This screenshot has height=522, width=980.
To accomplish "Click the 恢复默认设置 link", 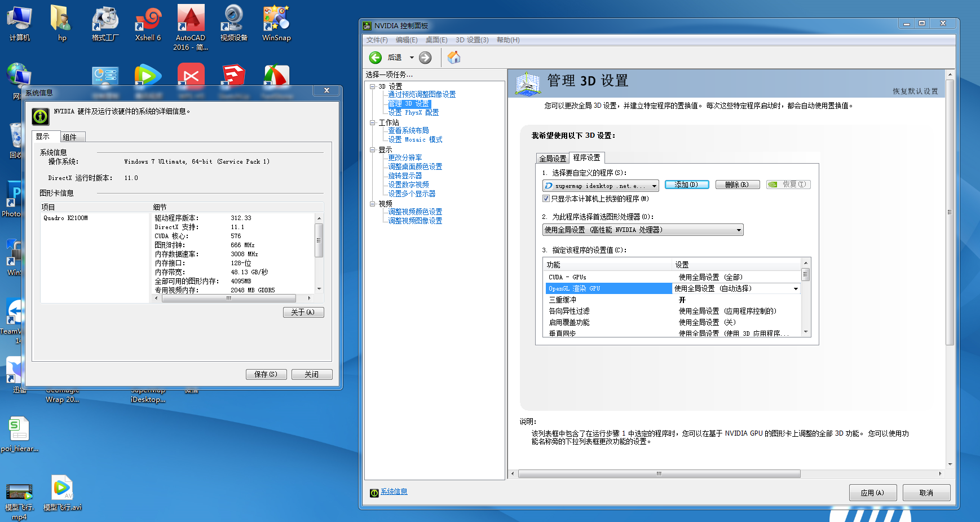I will (x=915, y=91).
